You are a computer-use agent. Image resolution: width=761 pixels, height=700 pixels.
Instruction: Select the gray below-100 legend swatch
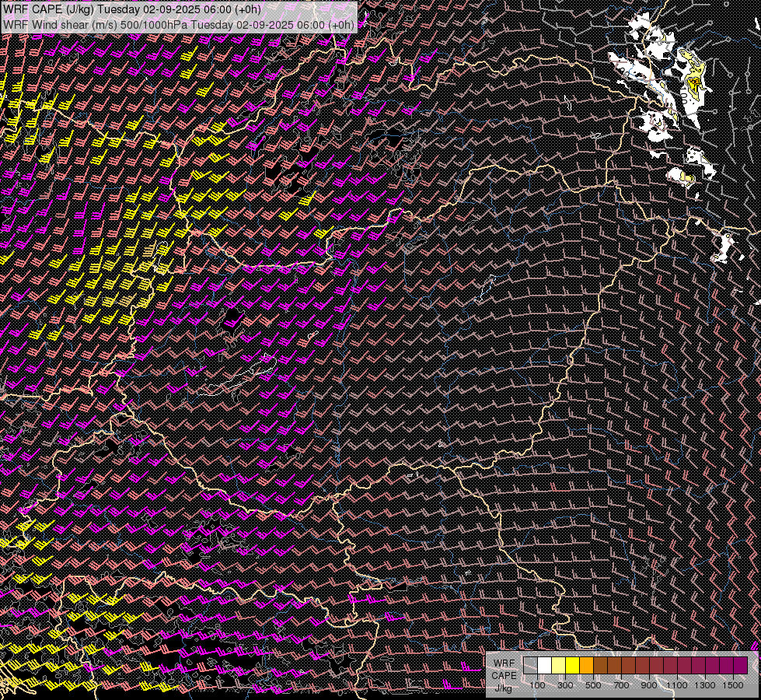tap(530, 665)
